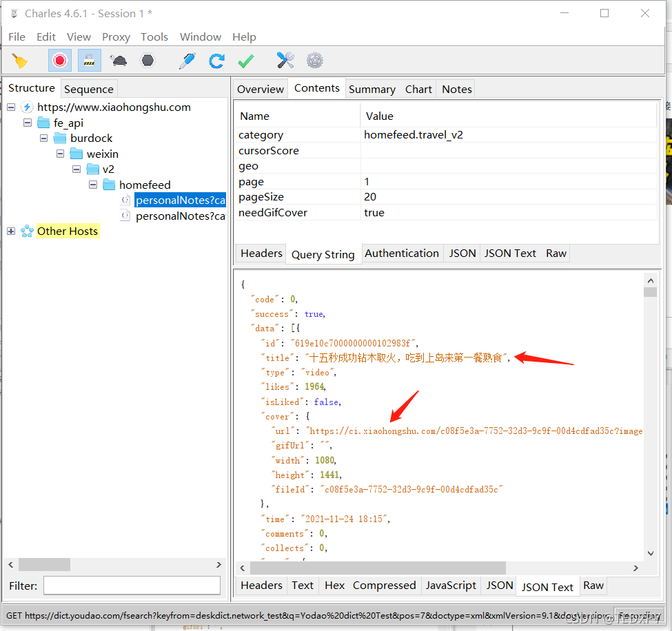Open the Overview tab

click(x=261, y=89)
